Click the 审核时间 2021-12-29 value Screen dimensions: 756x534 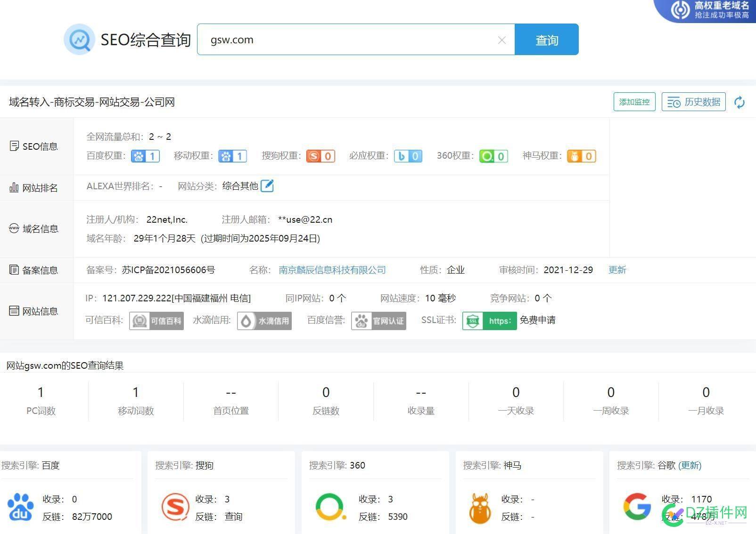pos(568,270)
